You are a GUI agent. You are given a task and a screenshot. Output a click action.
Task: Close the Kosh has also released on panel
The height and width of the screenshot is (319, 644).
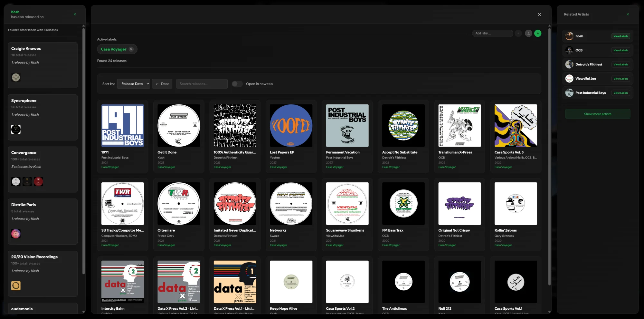coord(75,14)
